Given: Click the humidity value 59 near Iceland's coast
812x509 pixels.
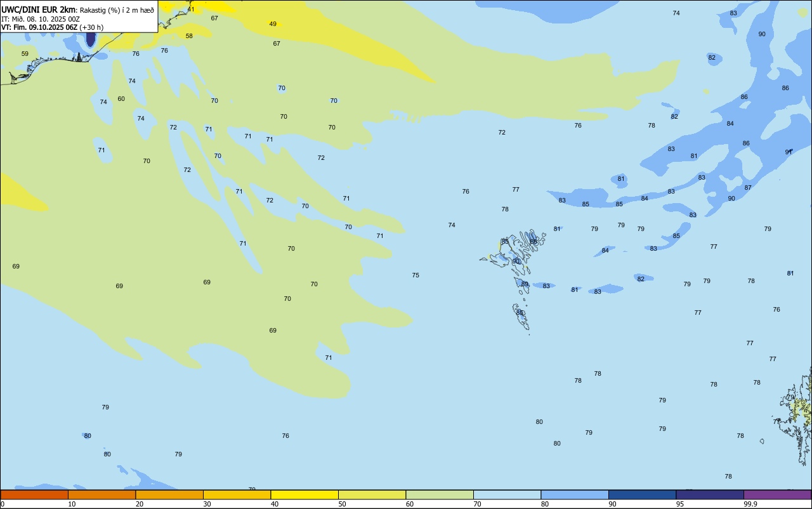Looking at the screenshot, I should 25,54.
